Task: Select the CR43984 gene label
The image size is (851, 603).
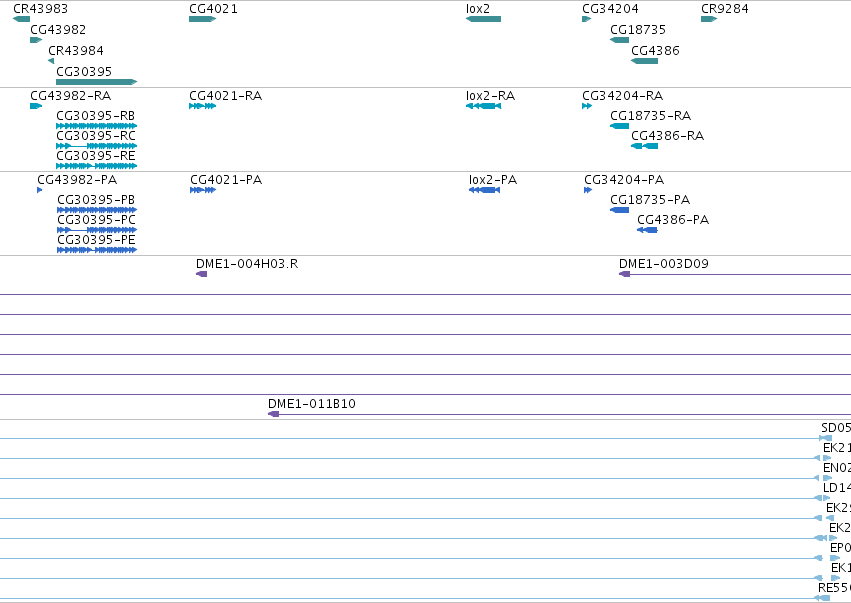Action: (76, 50)
